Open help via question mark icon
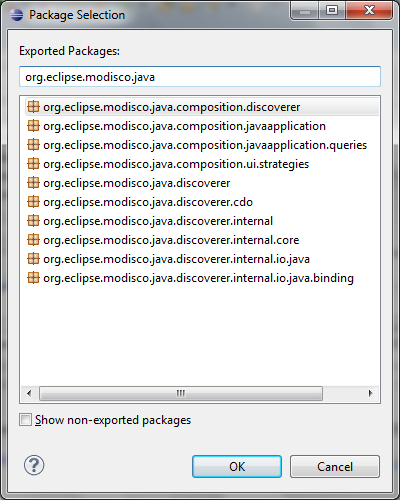The image size is (400, 500). (x=34, y=465)
